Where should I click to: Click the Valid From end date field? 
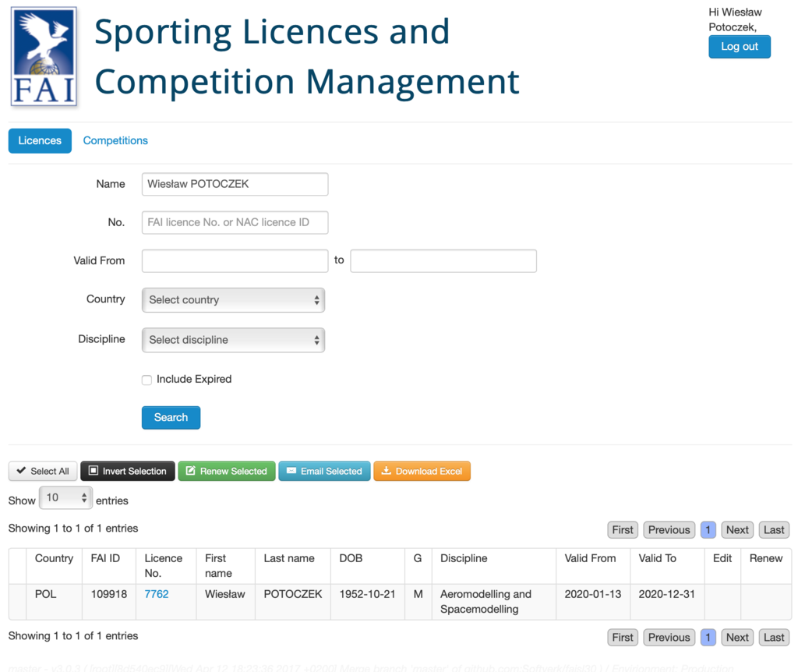(443, 260)
